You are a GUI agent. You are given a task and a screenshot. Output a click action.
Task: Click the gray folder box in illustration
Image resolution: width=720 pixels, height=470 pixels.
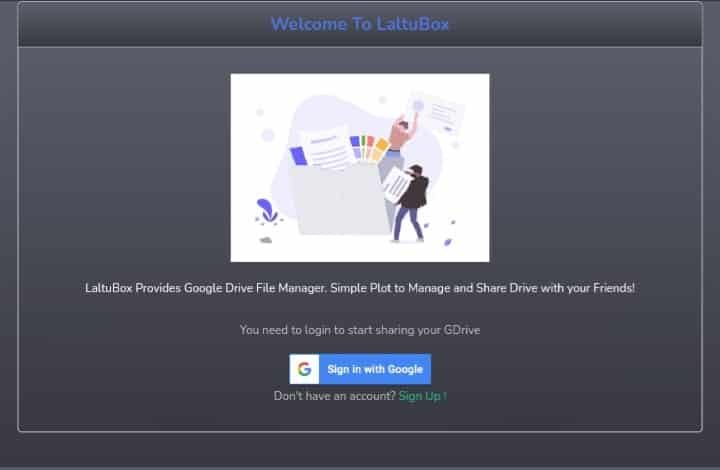tap(341, 200)
